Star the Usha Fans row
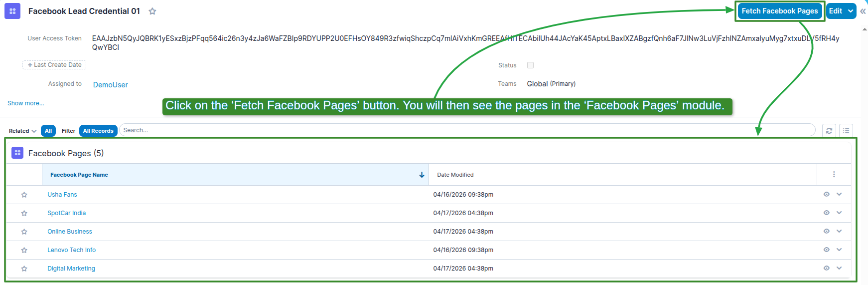This screenshot has height=285, width=868. [x=24, y=195]
